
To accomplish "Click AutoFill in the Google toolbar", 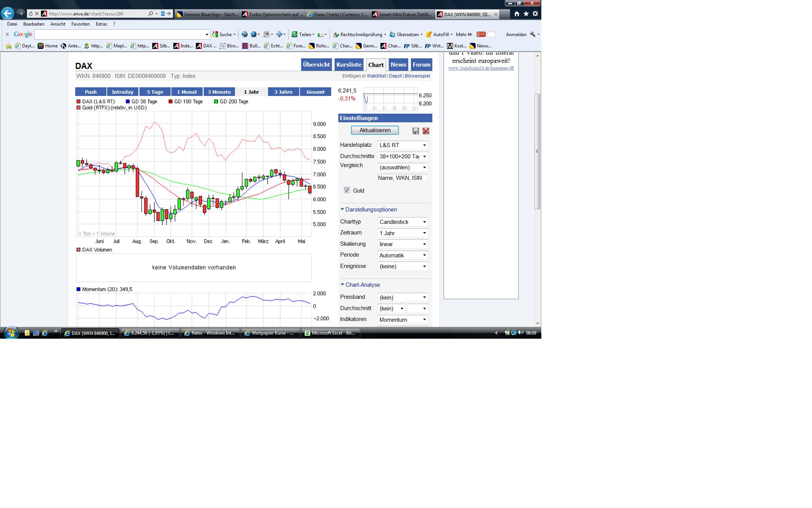I will [x=439, y=34].
